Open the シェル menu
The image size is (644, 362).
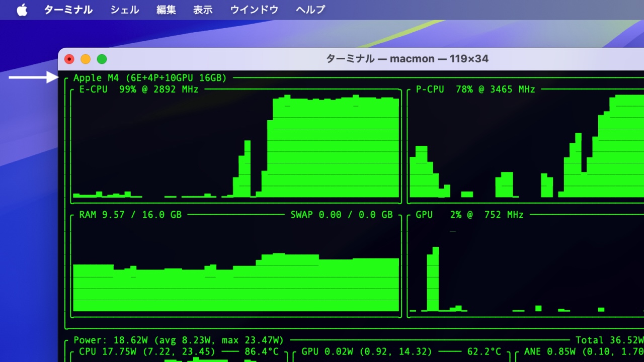(124, 10)
